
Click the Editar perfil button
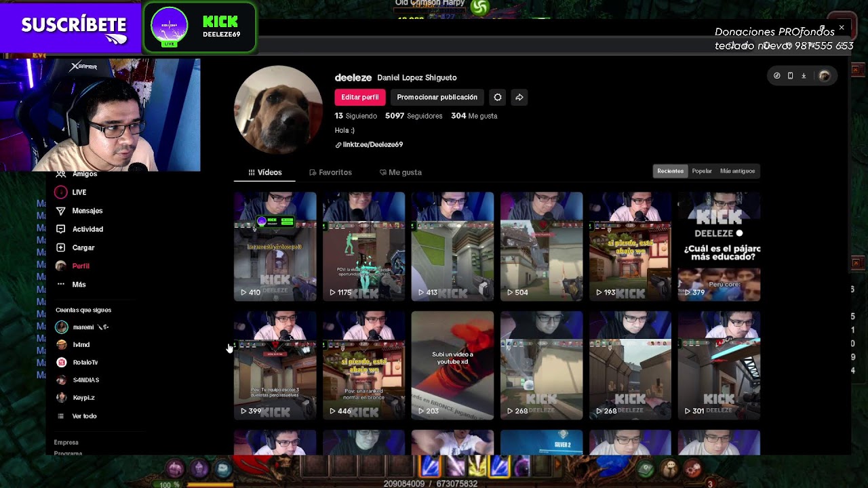pyautogui.click(x=359, y=97)
